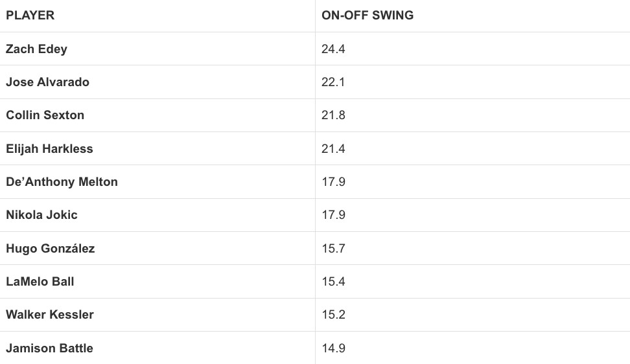630x364 pixels.
Task: Select the 21.4 swing value
Action: click(334, 149)
